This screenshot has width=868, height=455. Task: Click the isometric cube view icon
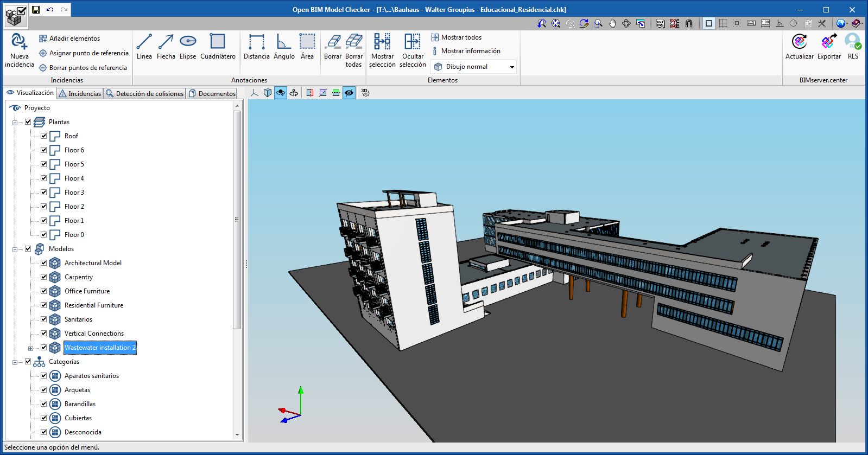pyautogui.click(x=268, y=93)
